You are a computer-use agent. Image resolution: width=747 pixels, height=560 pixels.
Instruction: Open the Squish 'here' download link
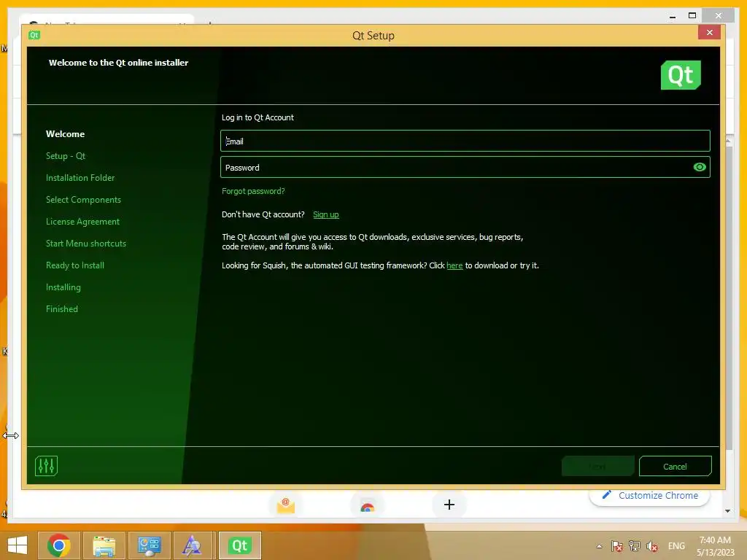coord(454,265)
